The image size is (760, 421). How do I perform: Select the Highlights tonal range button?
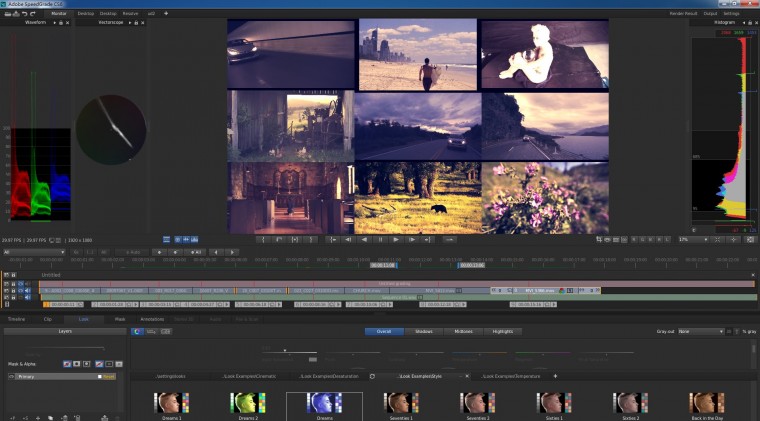click(503, 331)
